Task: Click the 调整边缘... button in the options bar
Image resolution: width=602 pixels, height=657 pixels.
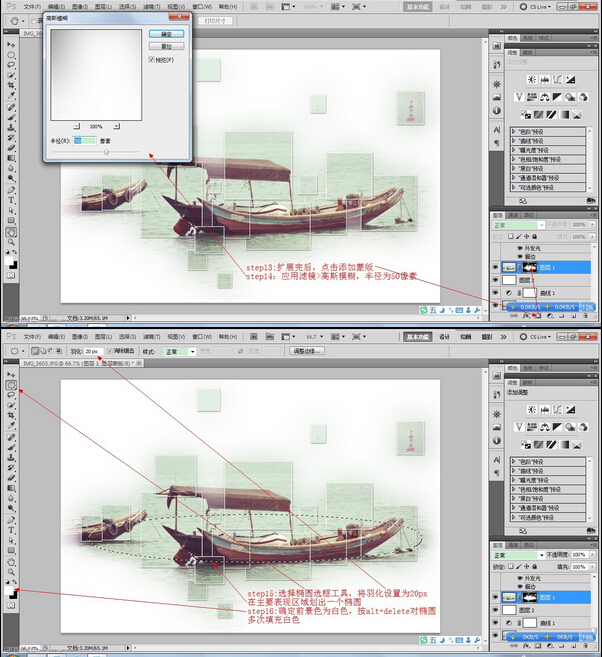Action: (307, 351)
